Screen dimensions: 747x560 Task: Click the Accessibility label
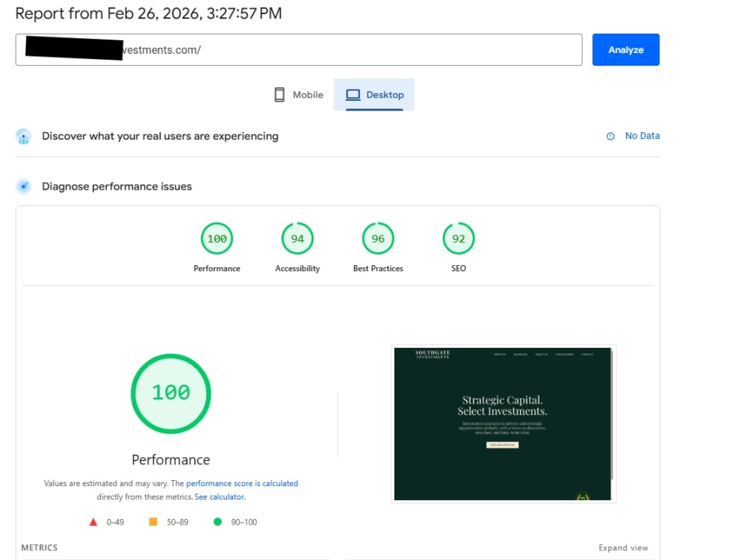pos(297,269)
